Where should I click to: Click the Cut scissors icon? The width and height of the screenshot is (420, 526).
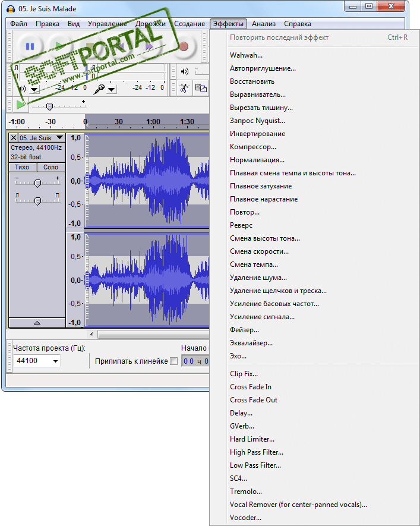point(184,88)
